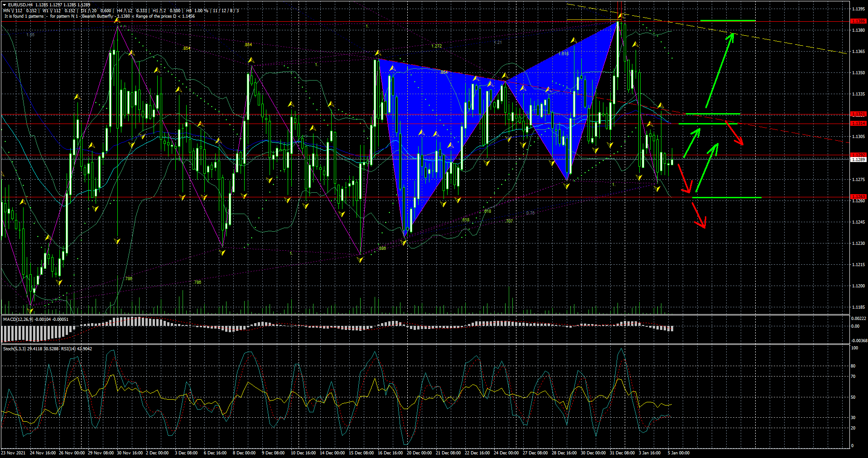Image resolution: width=868 pixels, height=458 pixels.
Task: Click the 'MN V 112' timeframe info text
Action: pyautogui.click(x=13, y=11)
